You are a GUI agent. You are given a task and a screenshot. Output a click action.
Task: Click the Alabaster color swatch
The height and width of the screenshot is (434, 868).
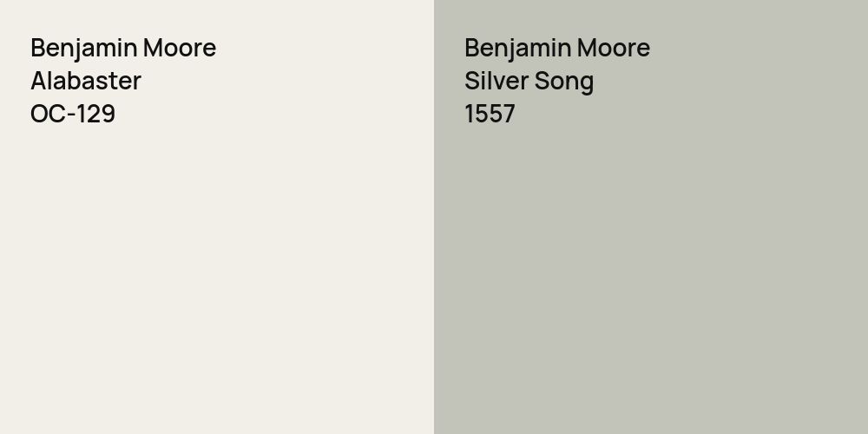tap(217, 260)
